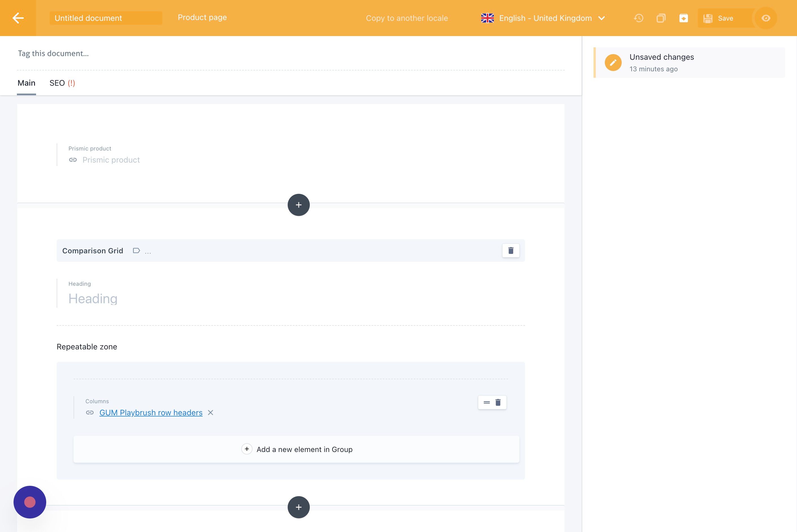Click the drag handle on Columns item
797x532 pixels.
tap(486, 402)
